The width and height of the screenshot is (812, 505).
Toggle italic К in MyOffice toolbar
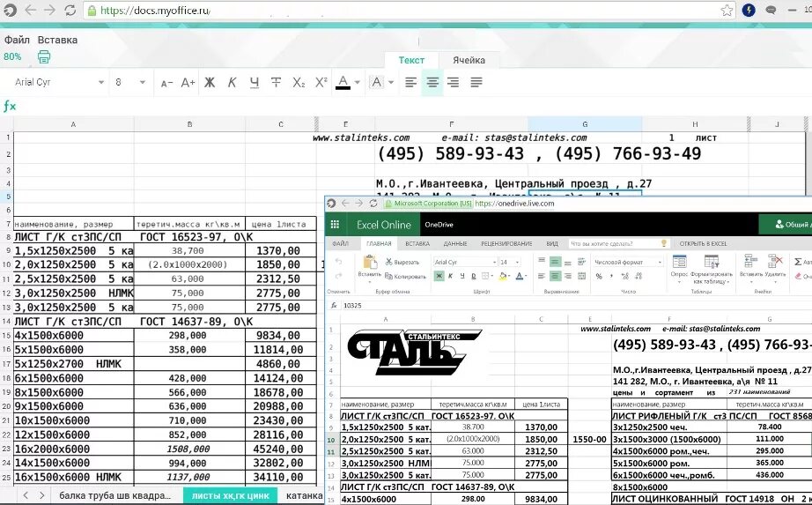click(232, 83)
